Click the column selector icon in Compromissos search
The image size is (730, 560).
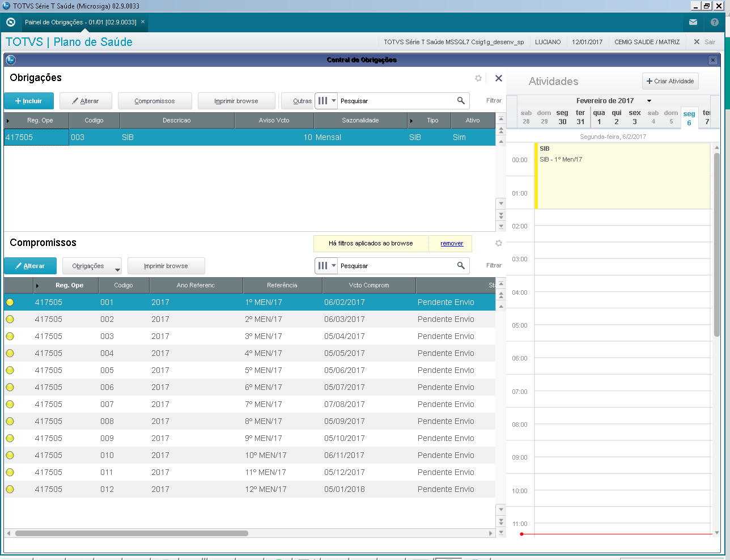point(322,266)
